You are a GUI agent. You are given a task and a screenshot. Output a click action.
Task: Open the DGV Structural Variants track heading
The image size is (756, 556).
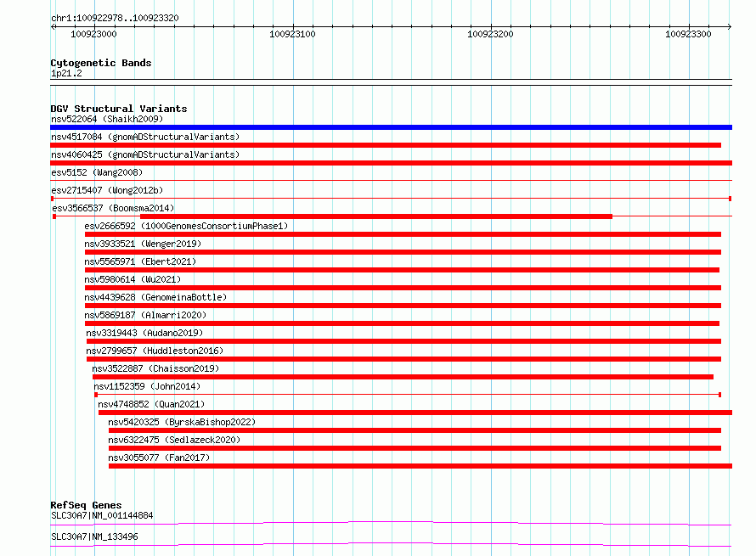[119, 109]
